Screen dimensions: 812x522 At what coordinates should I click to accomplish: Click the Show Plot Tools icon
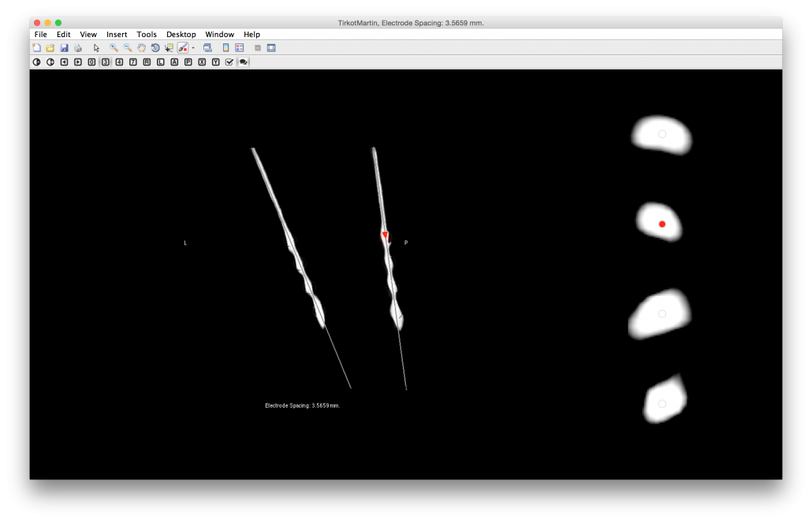click(271, 47)
